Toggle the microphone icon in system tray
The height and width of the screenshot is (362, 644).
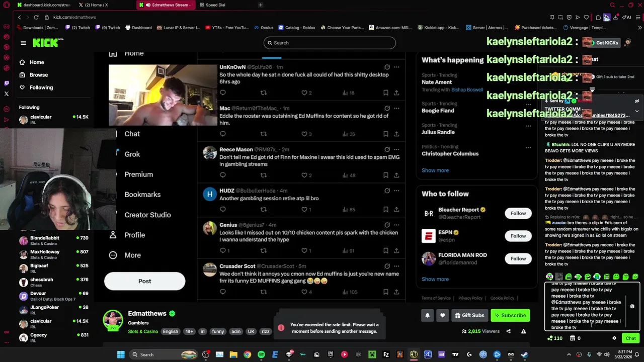coord(589,354)
